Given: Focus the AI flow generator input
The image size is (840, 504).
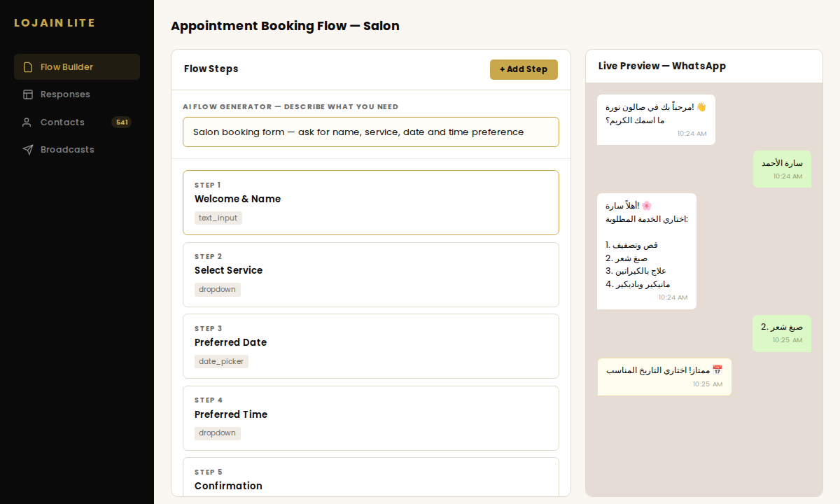Looking at the screenshot, I should (370, 132).
